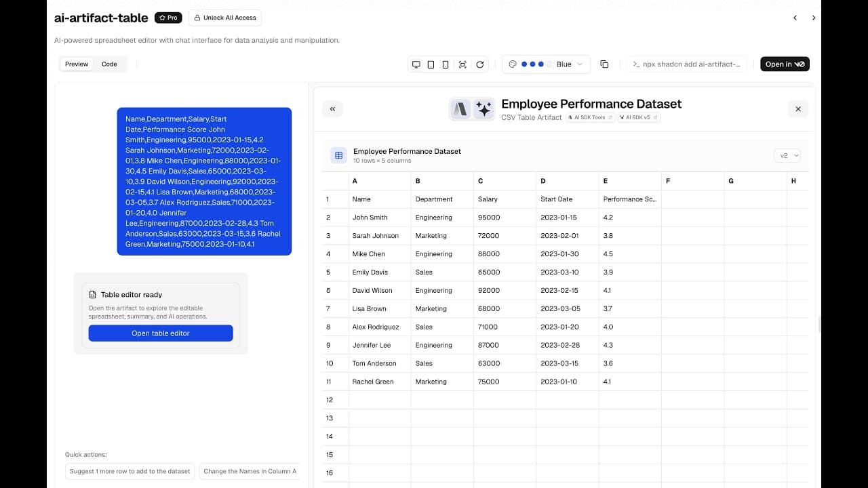
Task: Expand the v2 version dropdown
Action: pyautogui.click(x=787, y=155)
